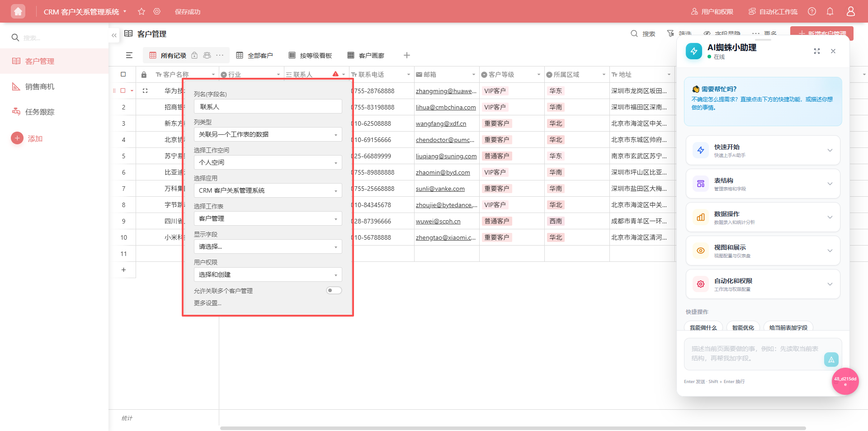The image size is (868, 431).
Task: Open the help question mark icon
Action: 812,11
